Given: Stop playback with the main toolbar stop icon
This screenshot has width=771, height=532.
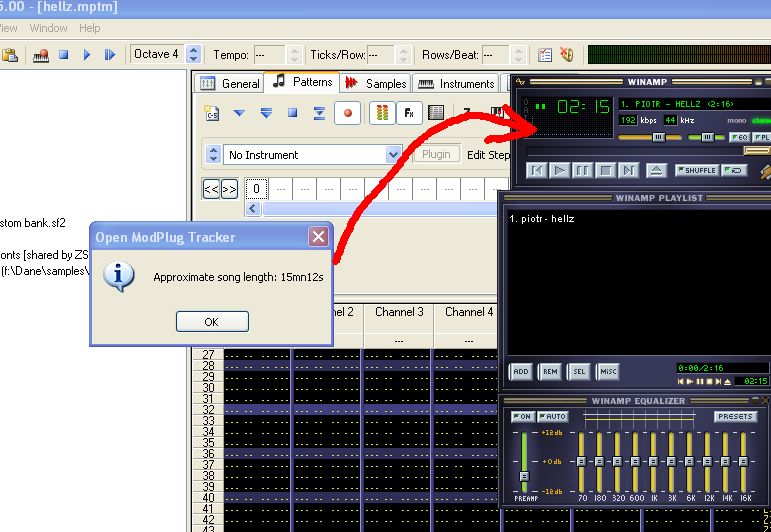Looking at the screenshot, I should click(63, 54).
